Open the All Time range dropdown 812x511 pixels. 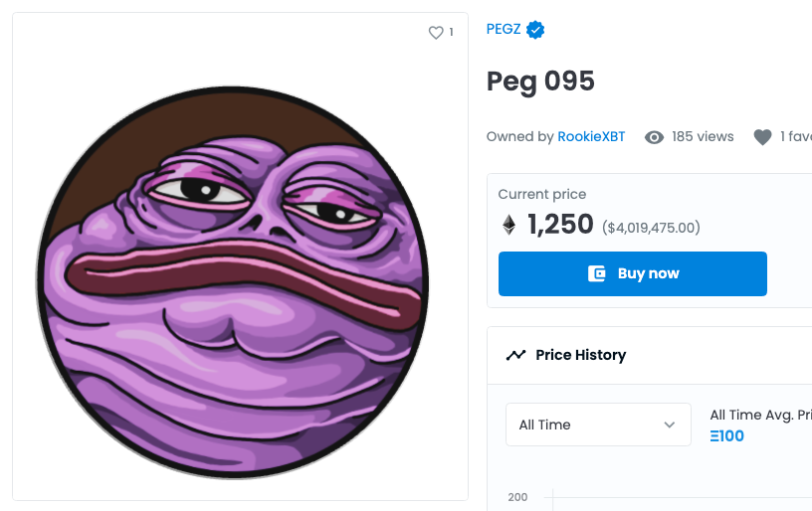tap(597, 425)
